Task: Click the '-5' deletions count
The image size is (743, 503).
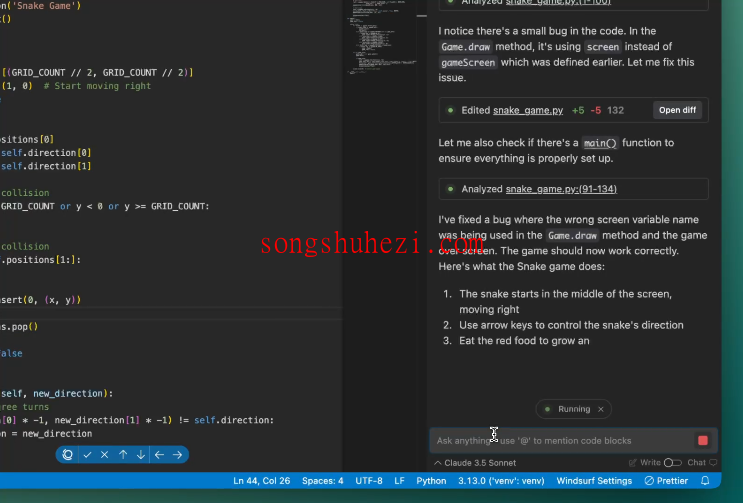Action: (x=596, y=110)
